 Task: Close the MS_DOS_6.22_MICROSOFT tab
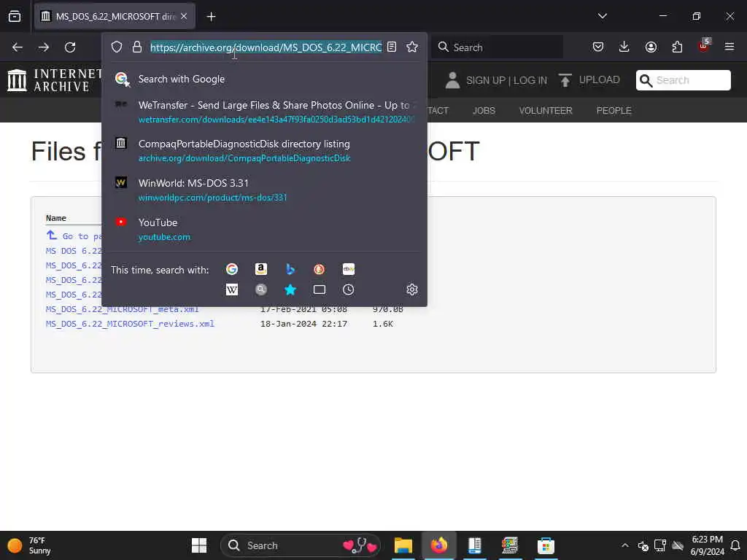[184, 16]
